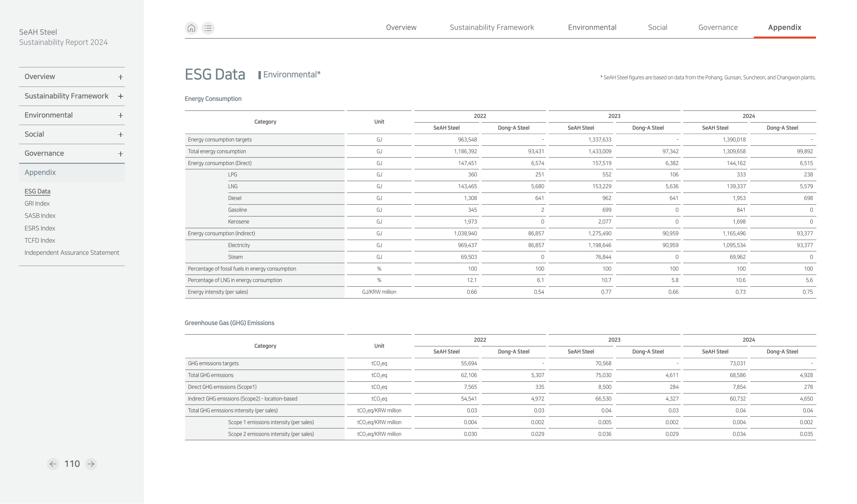
Task: Click the Greenhouse Gas (GHG) Emissions heading
Action: click(x=229, y=323)
